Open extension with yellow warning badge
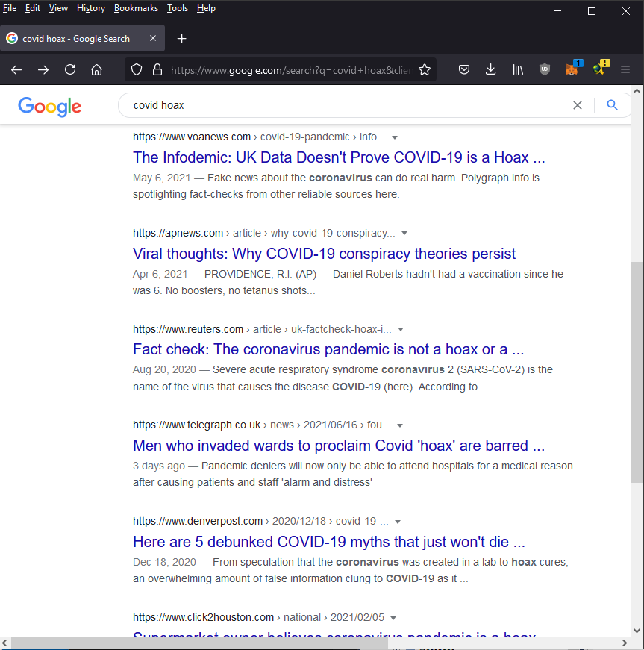 click(x=600, y=69)
